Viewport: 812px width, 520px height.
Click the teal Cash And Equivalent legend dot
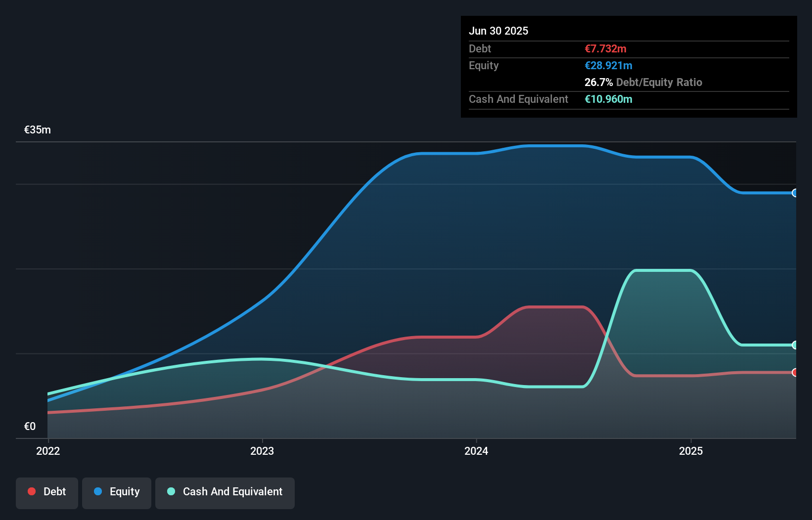point(171,491)
